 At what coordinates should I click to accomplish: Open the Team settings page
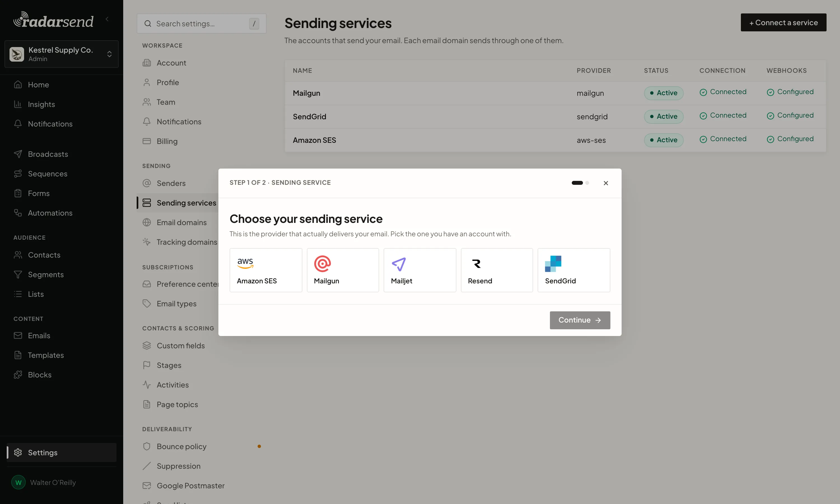coord(201,102)
